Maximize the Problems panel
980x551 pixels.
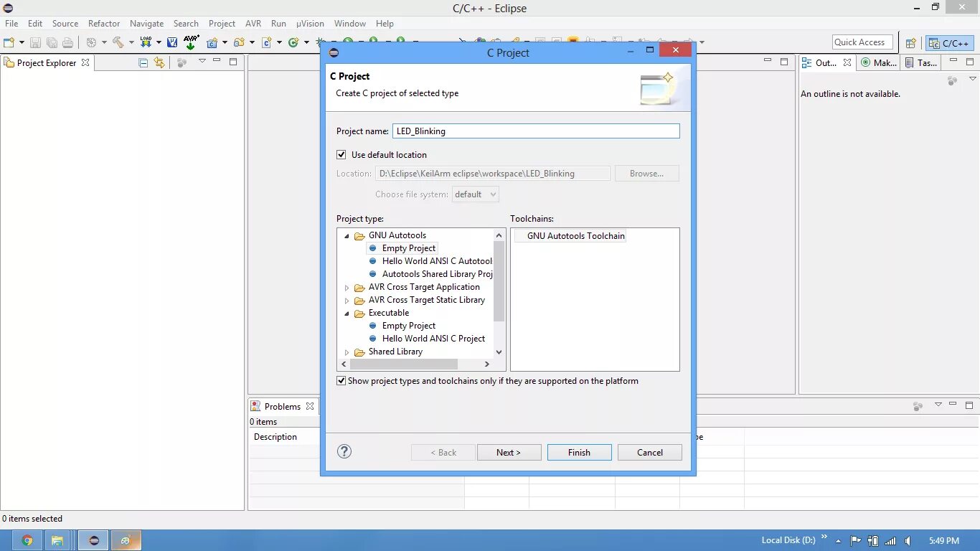pyautogui.click(x=969, y=405)
